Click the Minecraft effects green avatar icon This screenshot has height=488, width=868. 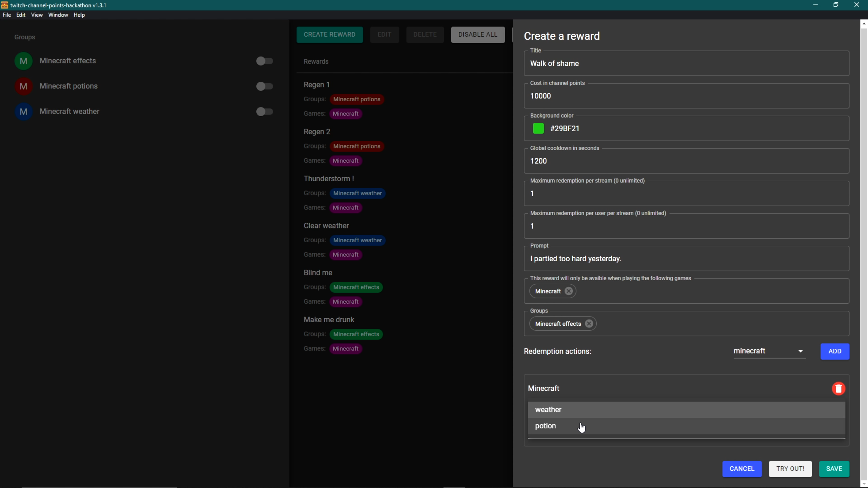click(23, 61)
